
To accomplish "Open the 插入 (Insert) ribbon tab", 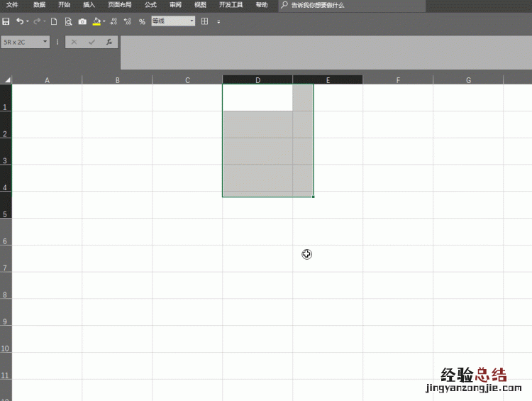I will pos(89,5).
